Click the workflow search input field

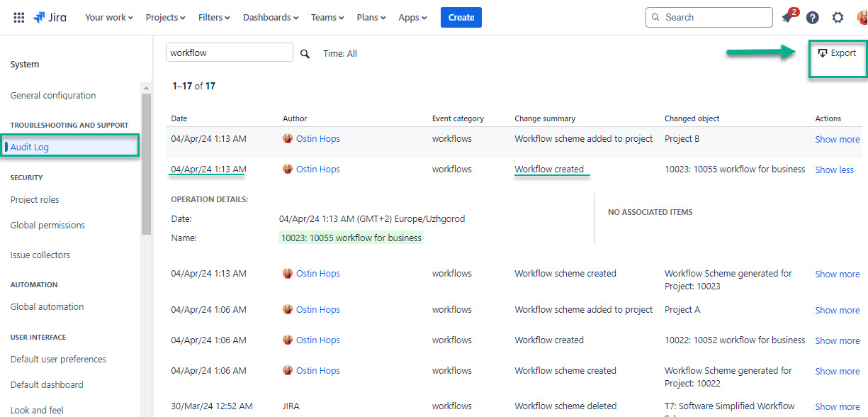tap(227, 52)
